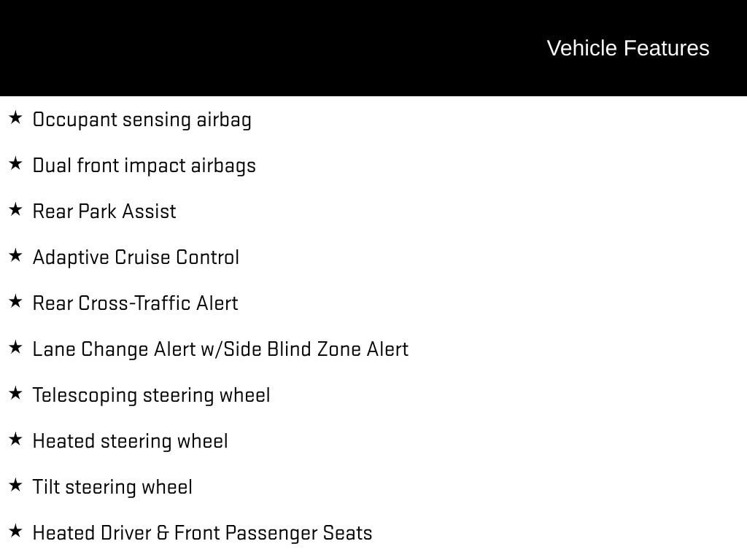This screenshot has width=747, height=560.
Task: Select the star bullet next to Rear Park Assist
Action: click(15, 209)
